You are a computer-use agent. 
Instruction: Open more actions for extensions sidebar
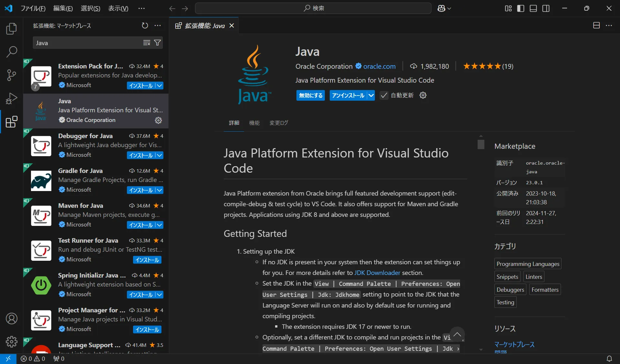click(158, 25)
